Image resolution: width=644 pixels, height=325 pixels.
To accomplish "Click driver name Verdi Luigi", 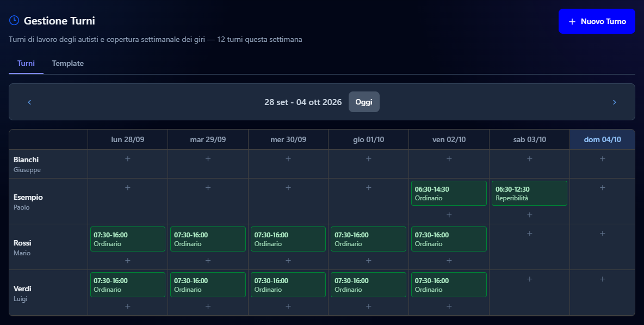I will (22, 293).
